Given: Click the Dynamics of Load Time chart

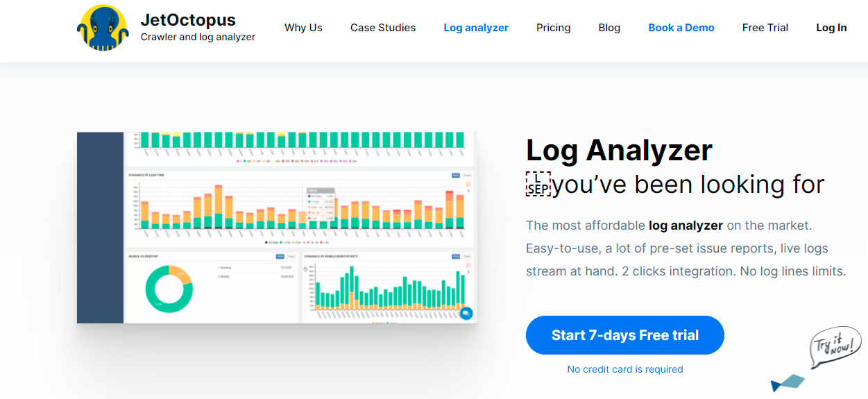Looking at the screenshot, I should [x=299, y=208].
